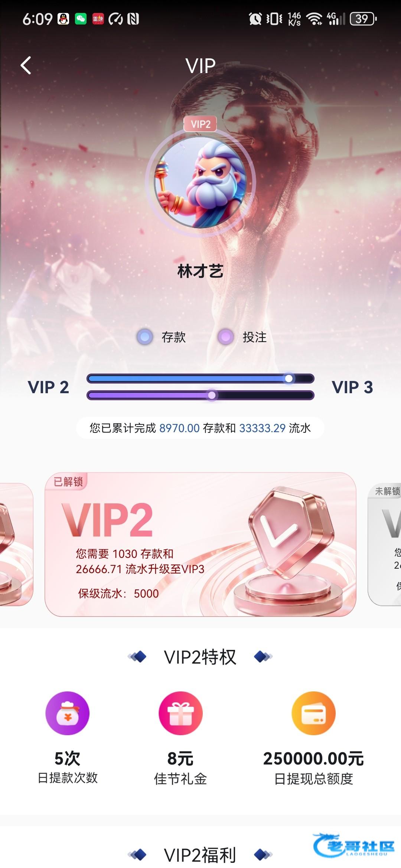Image resolution: width=401 pixels, height=868 pixels.
Task: Tap the accumulated deposit and turnover summary
Action: click(x=200, y=428)
